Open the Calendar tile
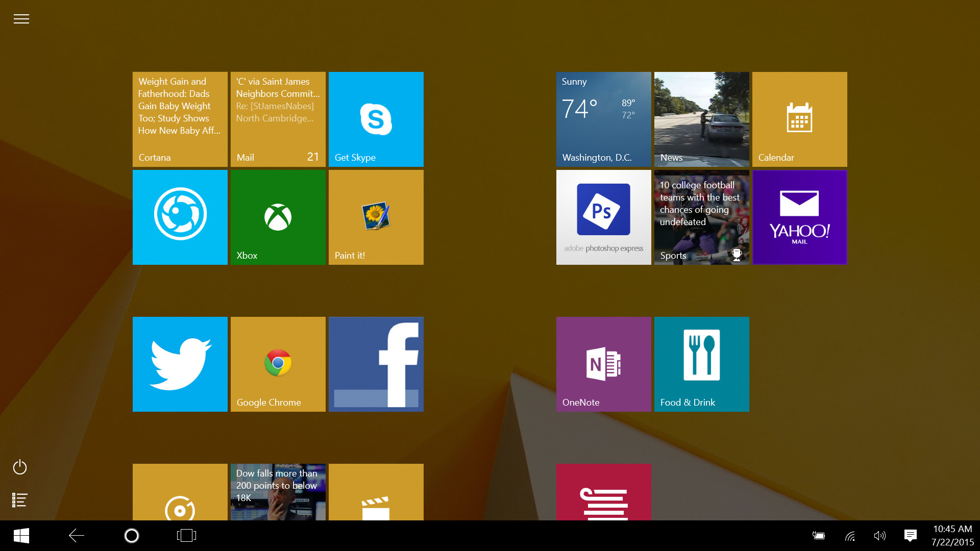Viewport: 980px width, 551px height. coord(800,119)
